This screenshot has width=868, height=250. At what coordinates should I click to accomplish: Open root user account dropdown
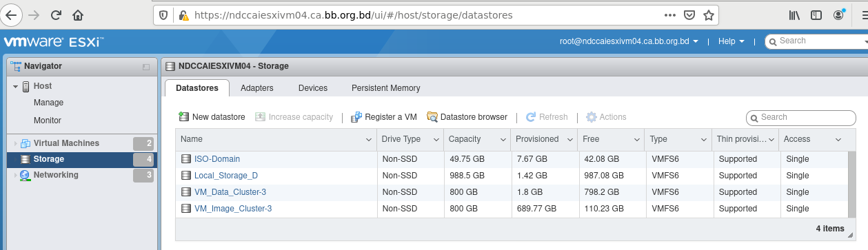click(x=629, y=41)
